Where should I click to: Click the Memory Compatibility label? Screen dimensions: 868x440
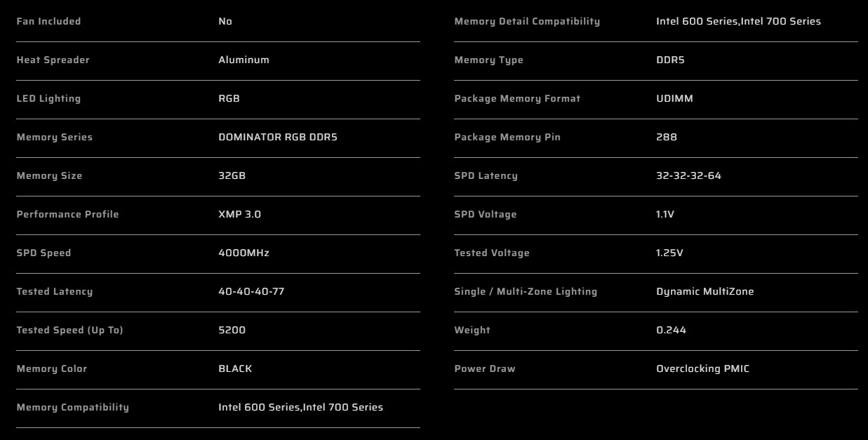point(72,407)
